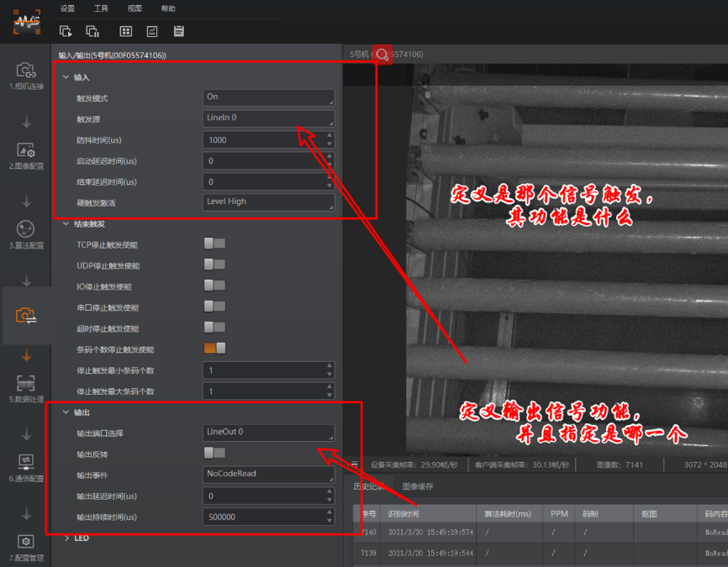Screen dimensions: 728x567
Task: Enable the TCP停止触发使能 toggle
Action: [x=214, y=244]
